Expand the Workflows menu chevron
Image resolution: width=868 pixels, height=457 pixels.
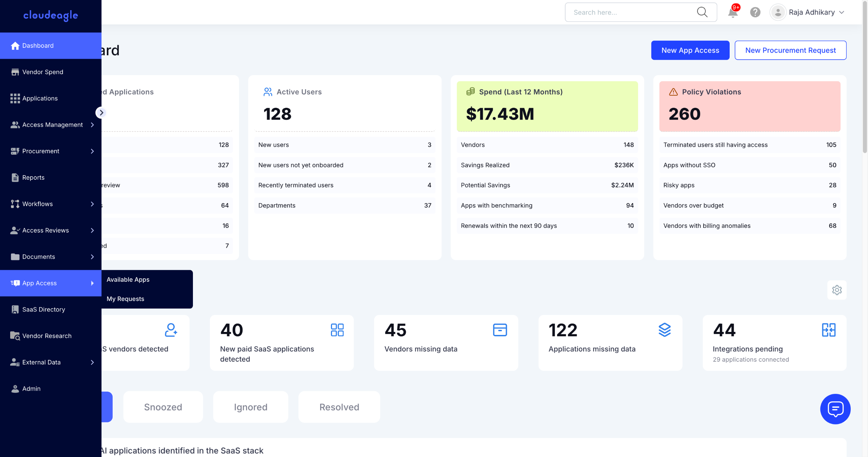point(92,204)
